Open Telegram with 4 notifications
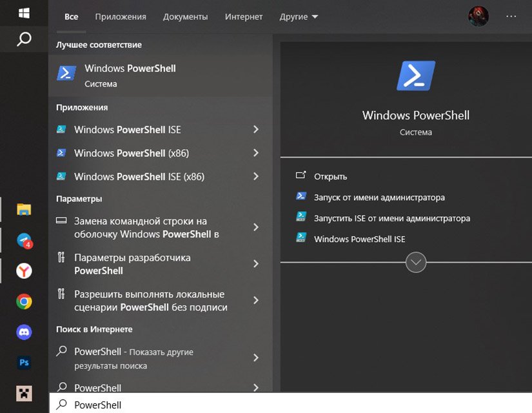 pyautogui.click(x=24, y=241)
